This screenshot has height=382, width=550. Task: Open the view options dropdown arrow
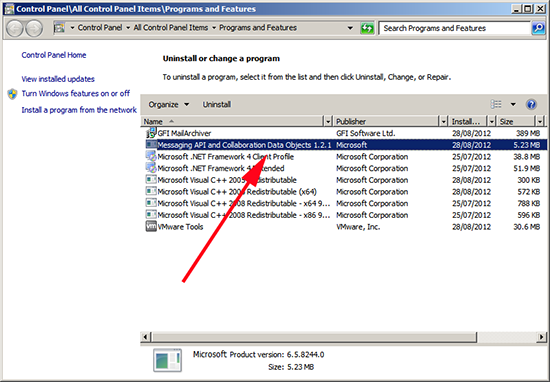[x=513, y=104]
